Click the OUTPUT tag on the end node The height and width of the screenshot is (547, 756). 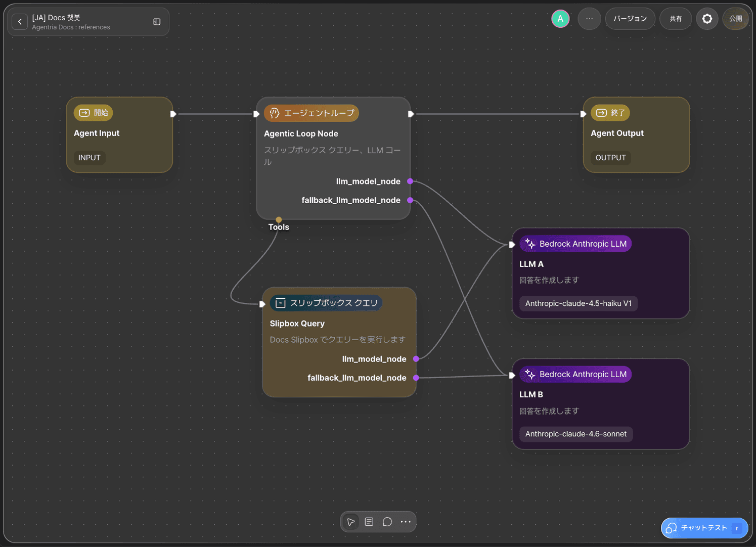point(610,158)
